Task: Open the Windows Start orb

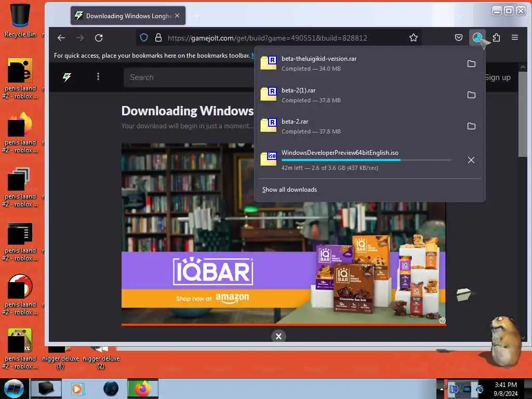Action: (x=14, y=389)
